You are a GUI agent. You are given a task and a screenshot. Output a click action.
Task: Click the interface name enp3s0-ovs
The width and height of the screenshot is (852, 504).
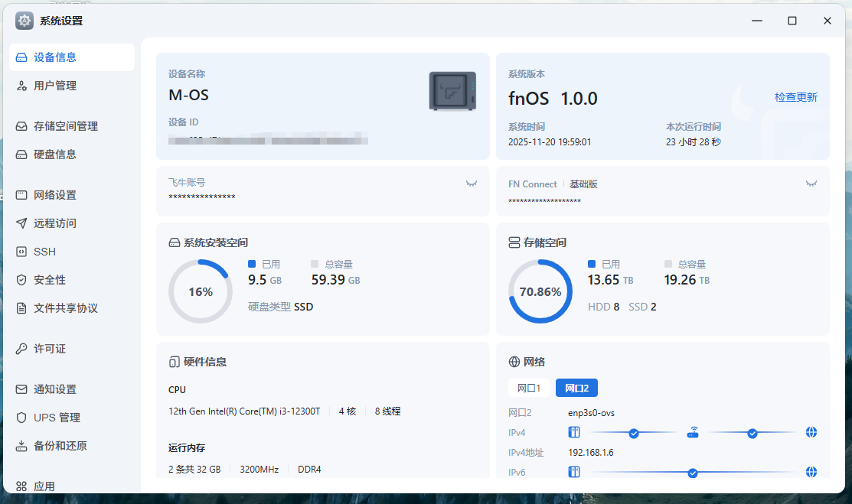pos(591,413)
